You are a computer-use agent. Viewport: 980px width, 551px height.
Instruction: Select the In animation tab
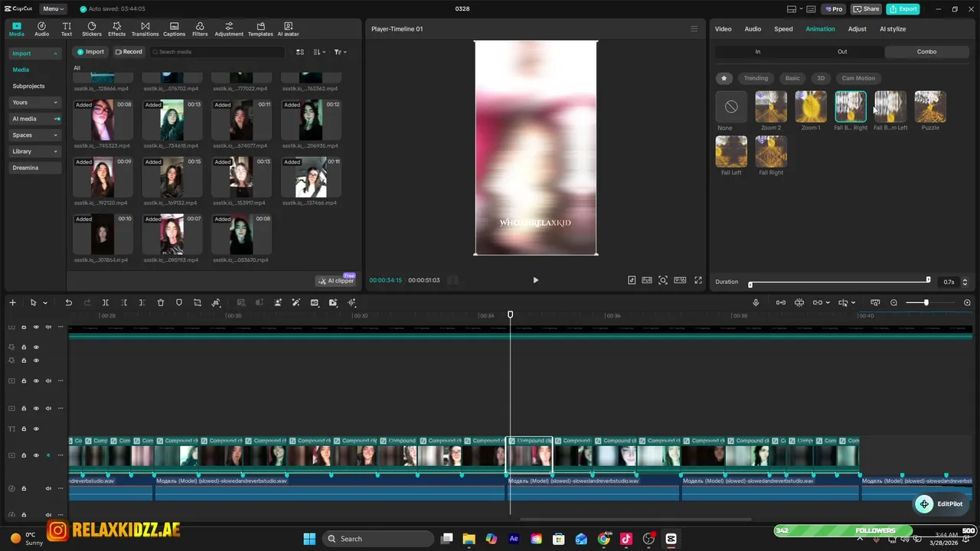[758, 52]
